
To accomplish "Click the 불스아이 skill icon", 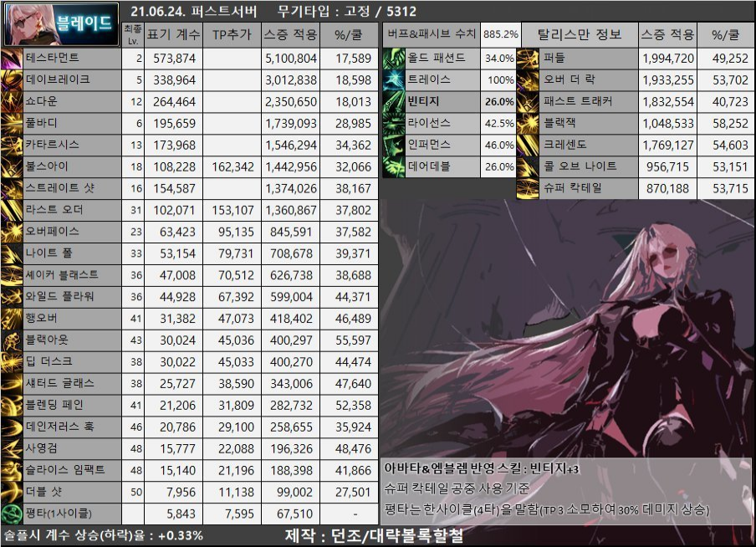I will [12, 167].
